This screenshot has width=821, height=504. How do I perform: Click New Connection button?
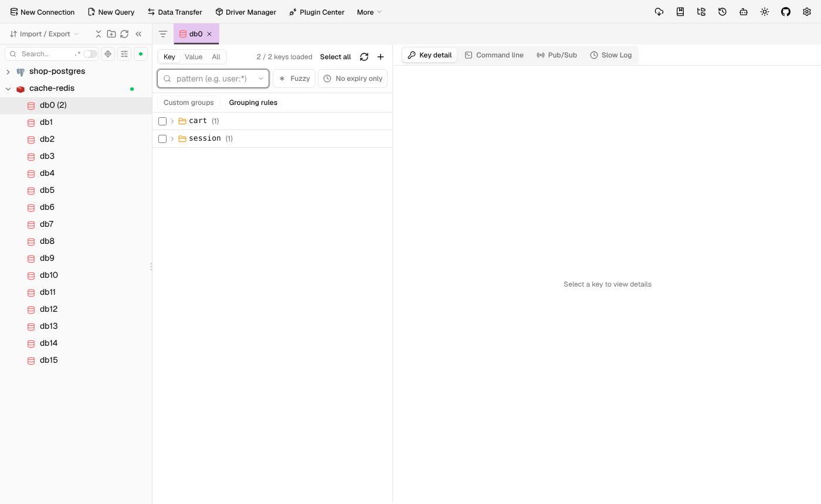tap(42, 12)
